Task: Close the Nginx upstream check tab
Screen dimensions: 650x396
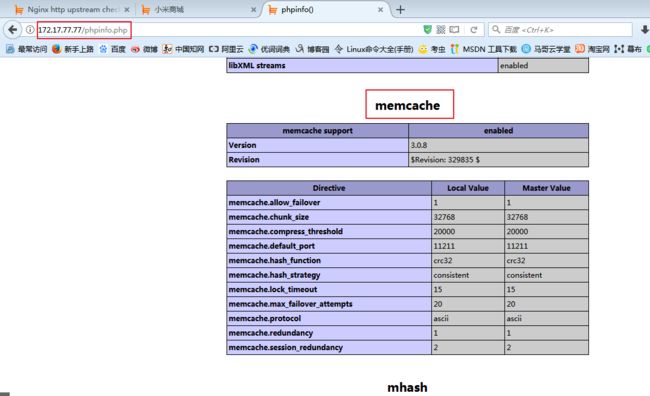Action: (127, 10)
